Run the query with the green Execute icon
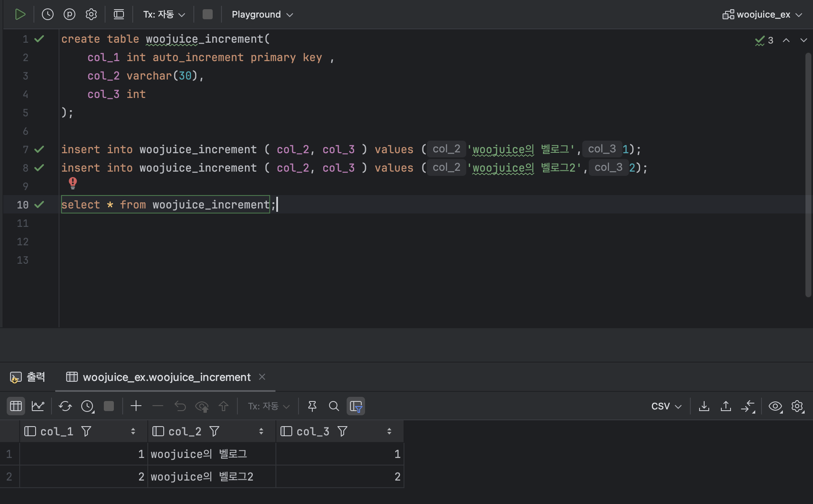Viewport: 813px width, 504px height. 20,15
